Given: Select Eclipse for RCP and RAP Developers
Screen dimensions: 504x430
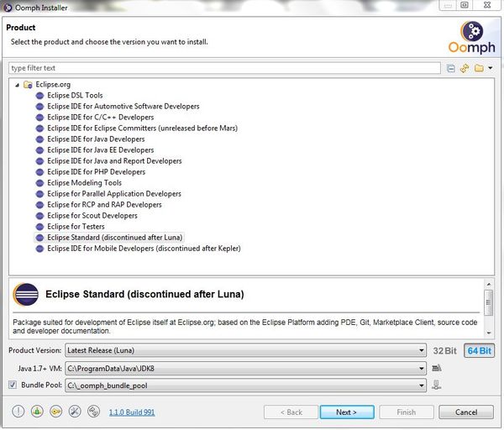Looking at the screenshot, I should click(104, 205).
